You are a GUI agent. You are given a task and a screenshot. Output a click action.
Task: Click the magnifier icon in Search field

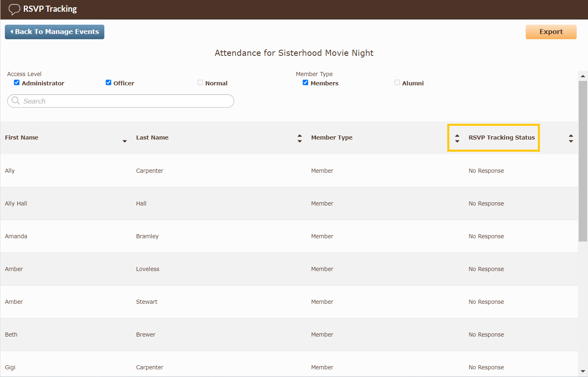point(16,100)
